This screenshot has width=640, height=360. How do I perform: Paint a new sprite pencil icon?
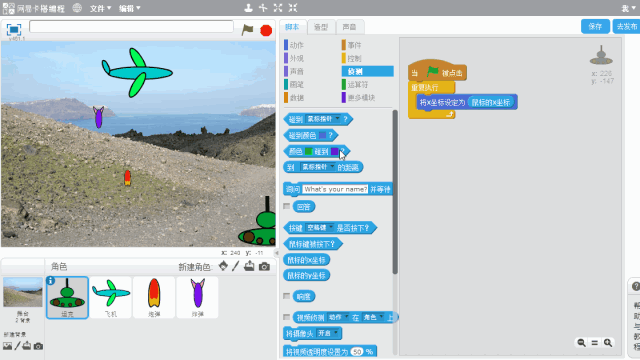pyautogui.click(x=236, y=266)
